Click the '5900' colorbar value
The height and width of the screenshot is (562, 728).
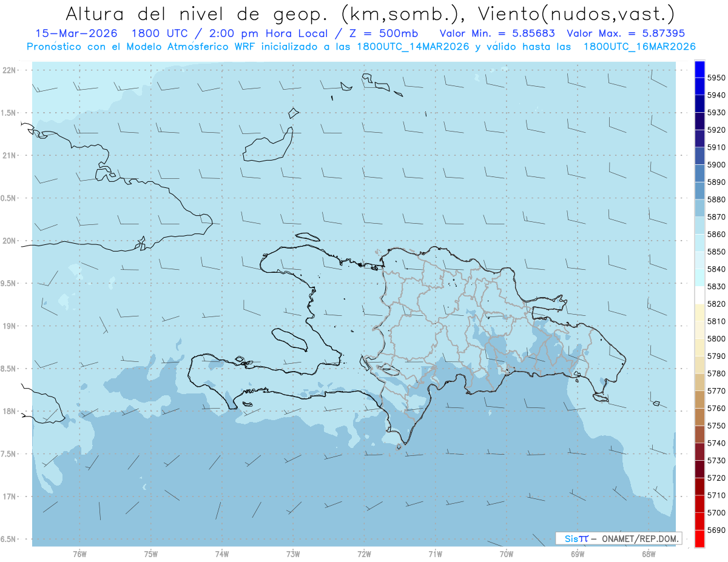(x=717, y=165)
